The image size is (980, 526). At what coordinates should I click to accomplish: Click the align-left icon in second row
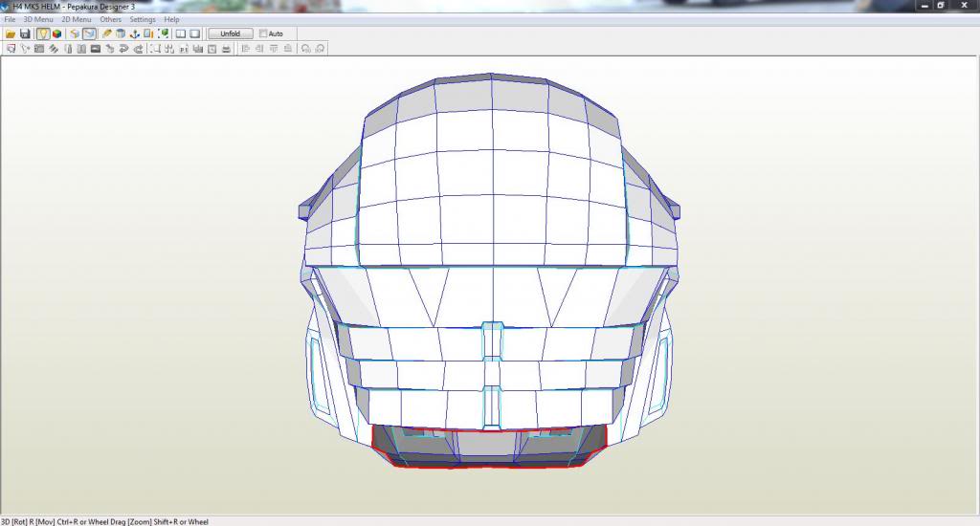pyautogui.click(x=245, y=49)
